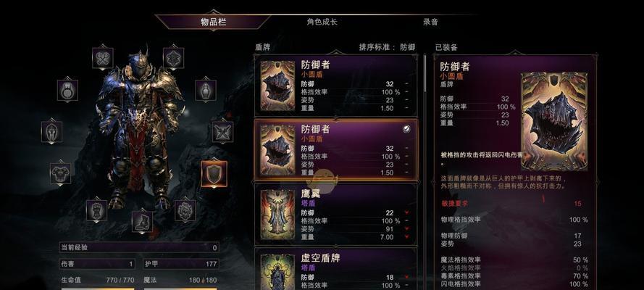Viewport: 644px width, 290px height.
Task: Open the helmet equipment slot
Action: (x=51, y=132)
